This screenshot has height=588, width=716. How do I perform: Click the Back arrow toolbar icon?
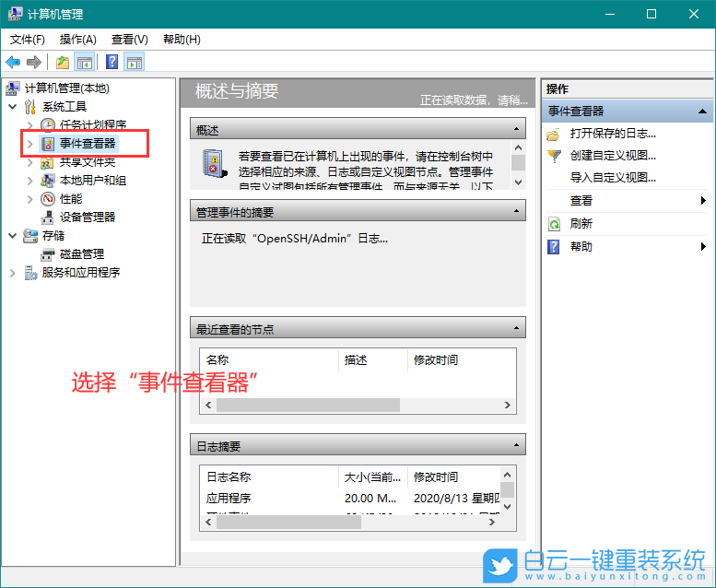point(13,62)
